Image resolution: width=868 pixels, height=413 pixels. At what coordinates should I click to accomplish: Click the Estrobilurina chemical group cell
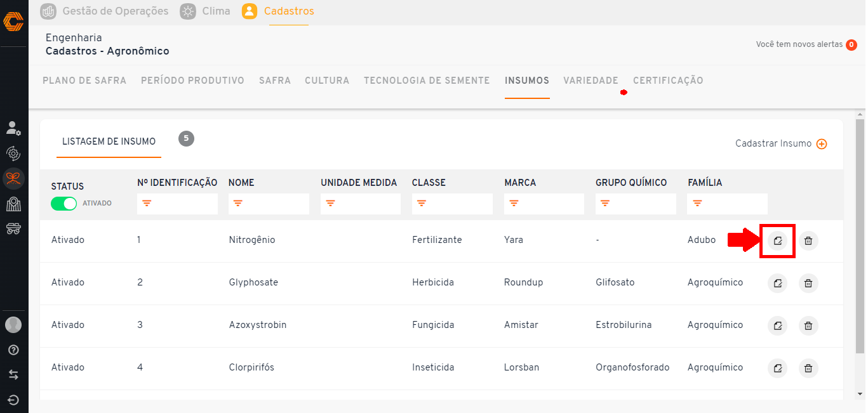coord(624,325)
